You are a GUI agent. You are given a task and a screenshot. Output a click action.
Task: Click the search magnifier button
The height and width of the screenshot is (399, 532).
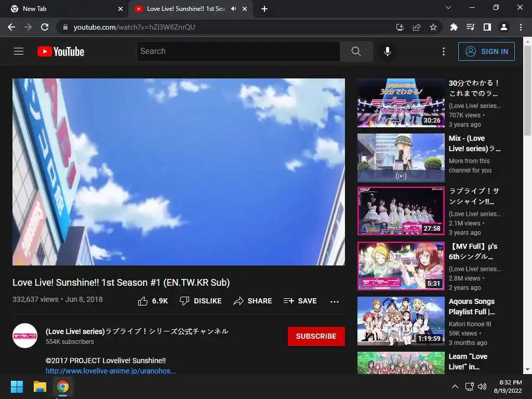[356, 51]
